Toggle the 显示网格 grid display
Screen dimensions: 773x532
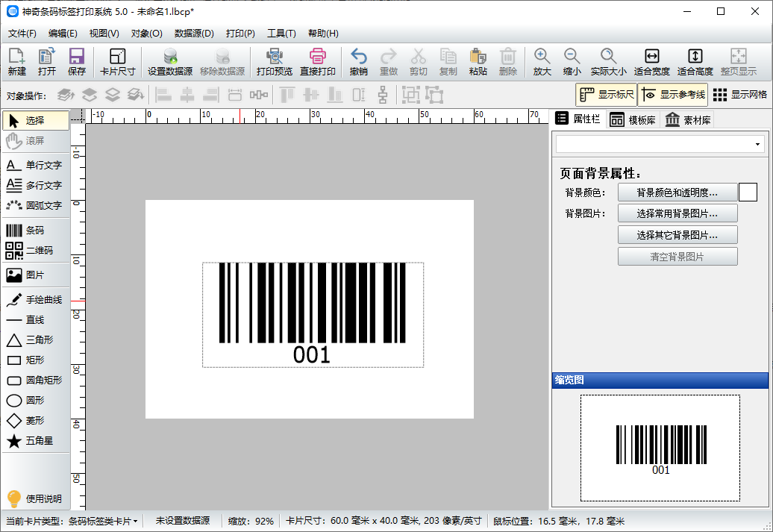[x=740, y=95]
